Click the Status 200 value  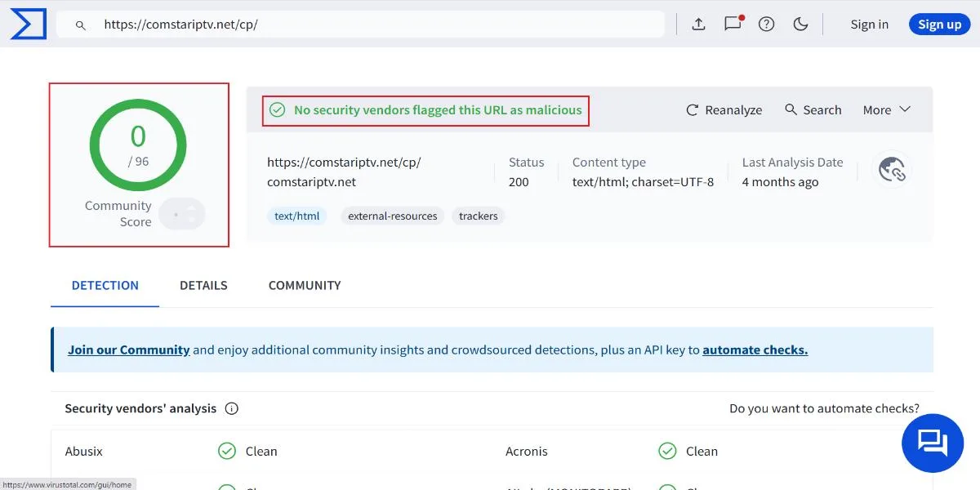pyautogui.click(x=519, y=182)
